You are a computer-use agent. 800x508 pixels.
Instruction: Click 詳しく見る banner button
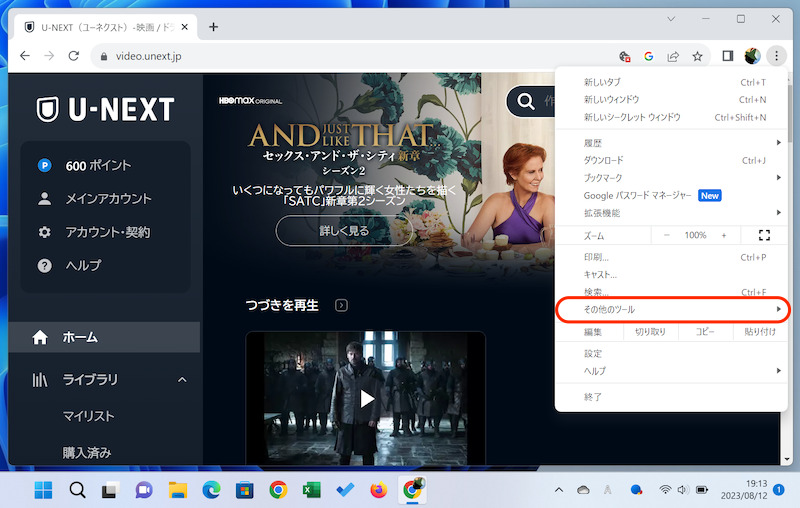point(344,231)
